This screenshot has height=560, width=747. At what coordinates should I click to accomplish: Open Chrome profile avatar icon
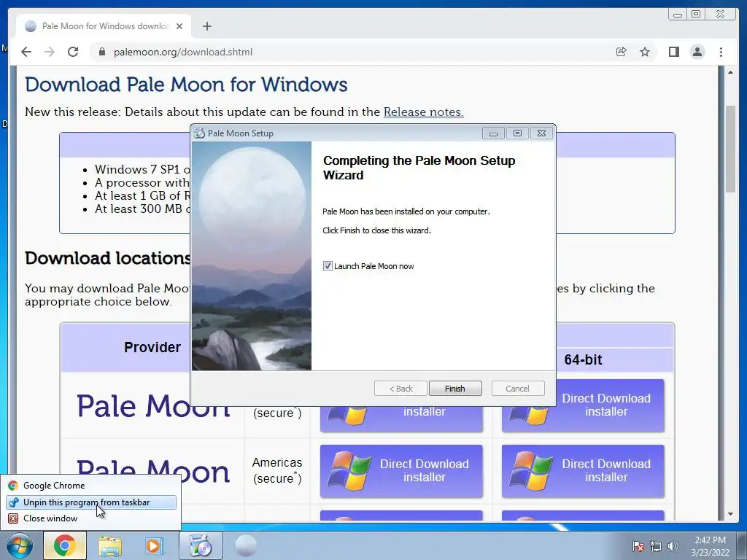point(697,52)
